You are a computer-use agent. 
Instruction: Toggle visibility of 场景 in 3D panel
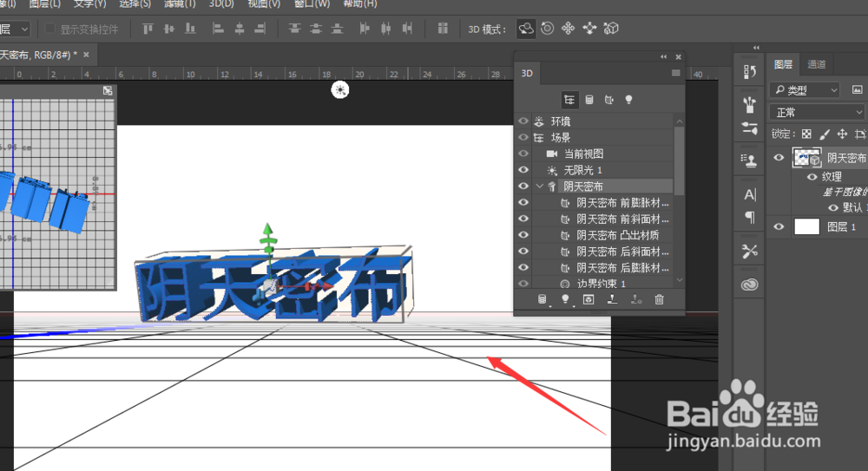(523, 137)
